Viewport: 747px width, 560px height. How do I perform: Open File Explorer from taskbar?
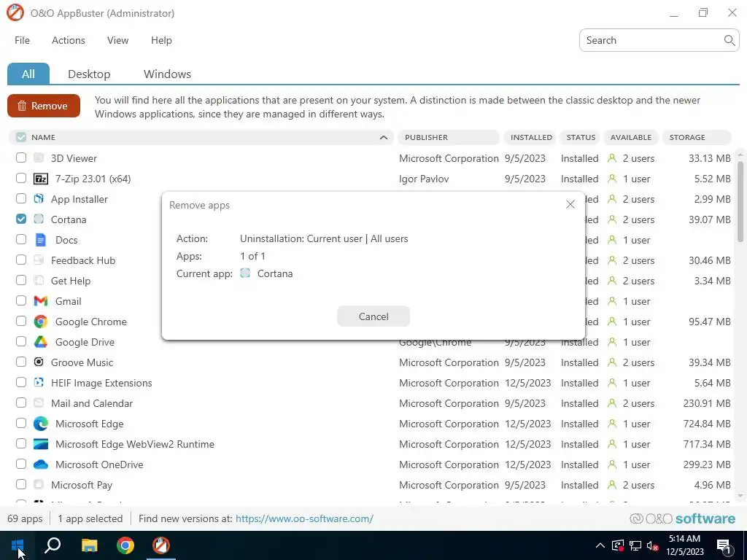[89, 545]
